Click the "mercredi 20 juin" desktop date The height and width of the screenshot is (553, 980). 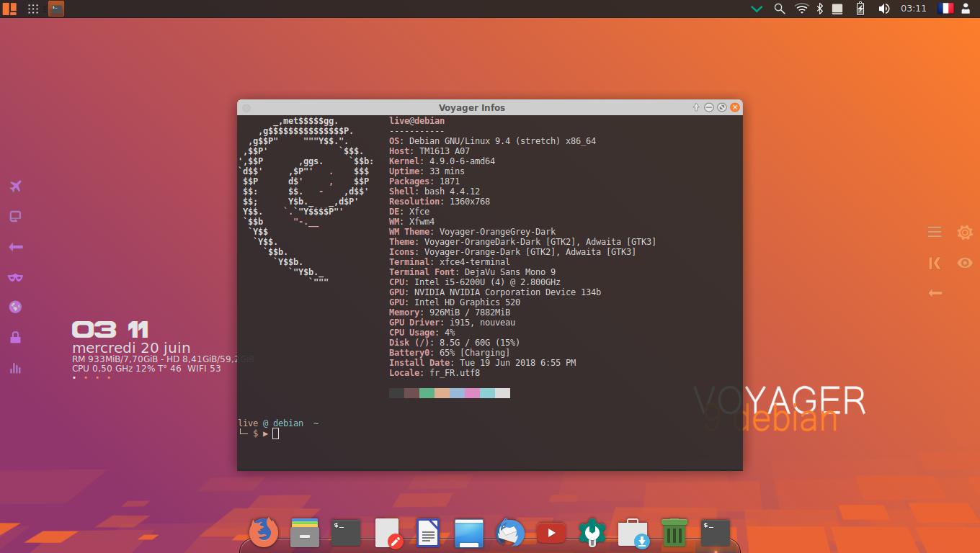(131, 348)
